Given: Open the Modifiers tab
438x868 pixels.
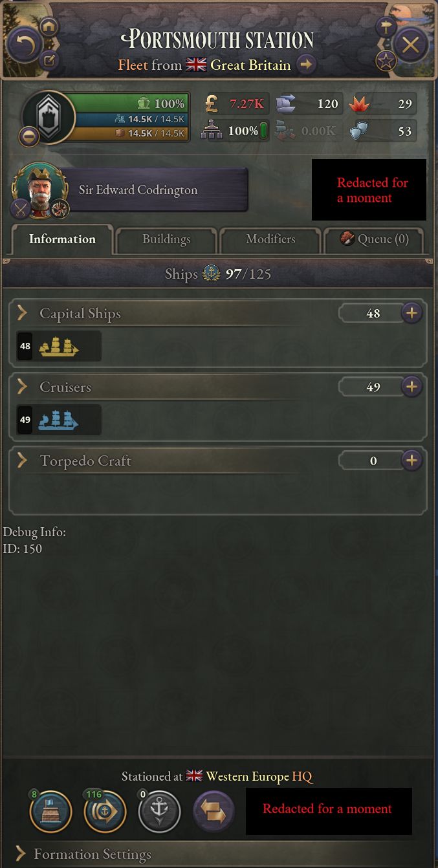Looking at the screenshot, I should pos(270,239).
